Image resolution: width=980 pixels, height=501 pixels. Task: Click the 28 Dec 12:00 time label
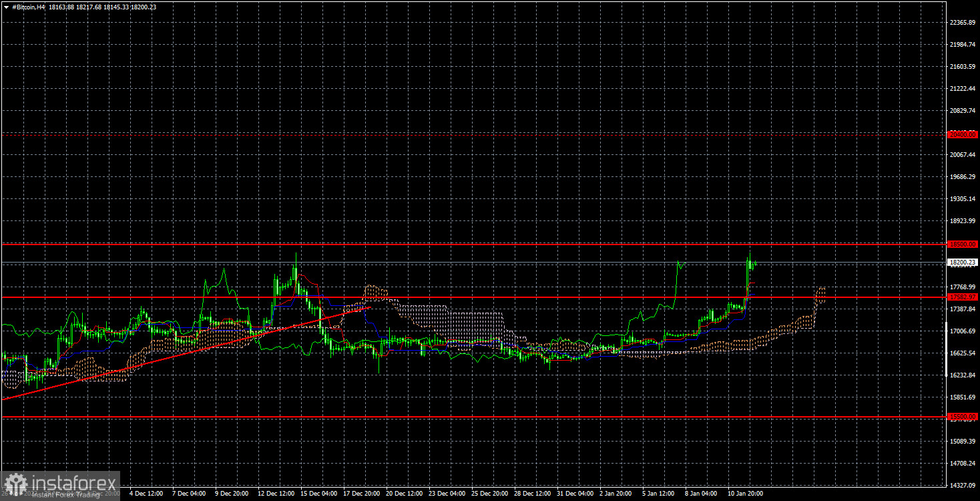pyautogui.click(x=533, y=494)
